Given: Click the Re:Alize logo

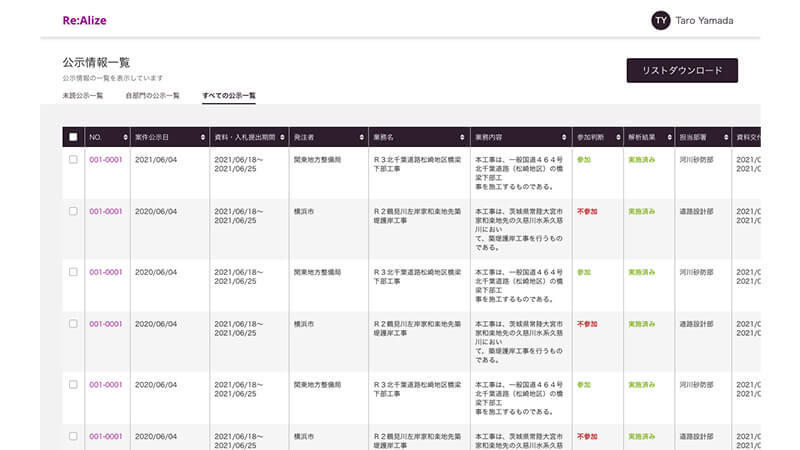Looking at the screenshot, I should (x=84, y=20).
